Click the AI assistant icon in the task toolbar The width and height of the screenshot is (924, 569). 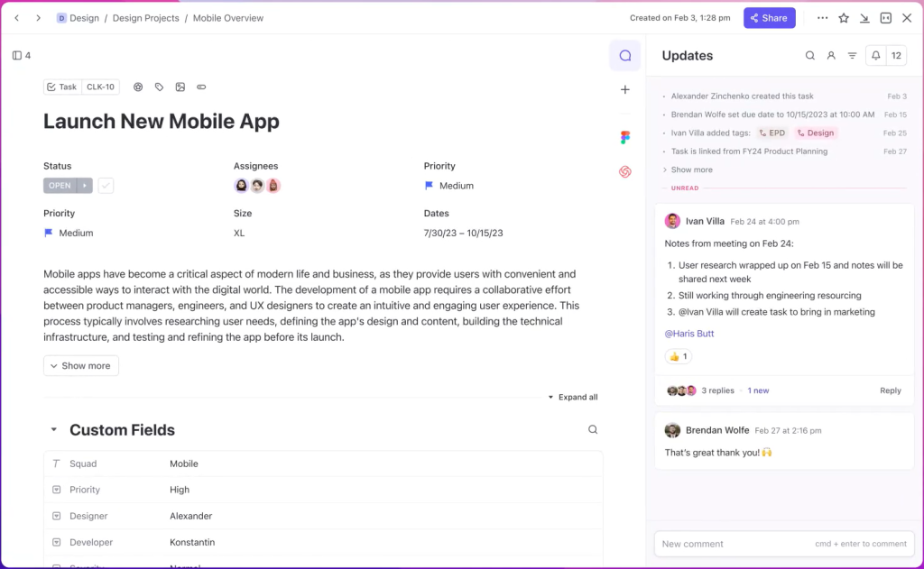tap(138, 87)
